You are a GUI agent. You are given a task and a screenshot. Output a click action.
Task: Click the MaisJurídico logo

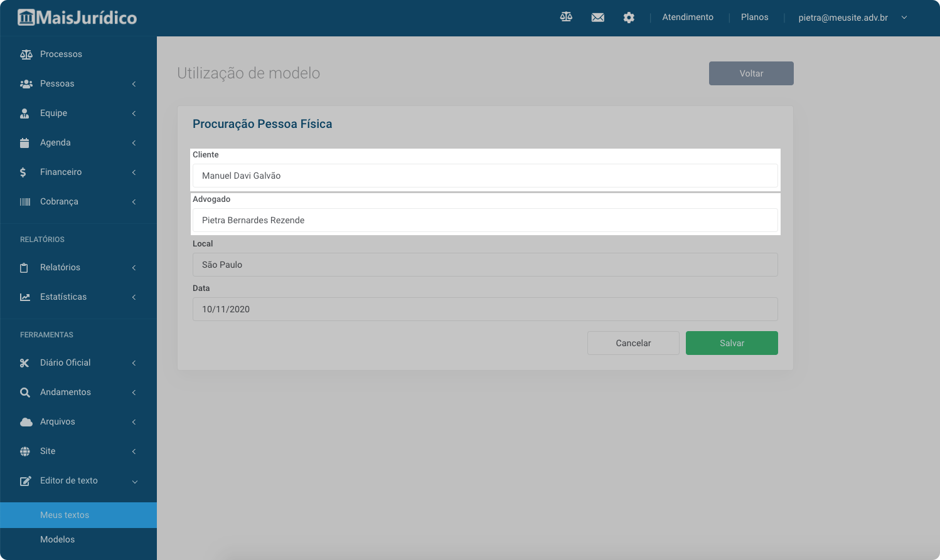[77, 18]
